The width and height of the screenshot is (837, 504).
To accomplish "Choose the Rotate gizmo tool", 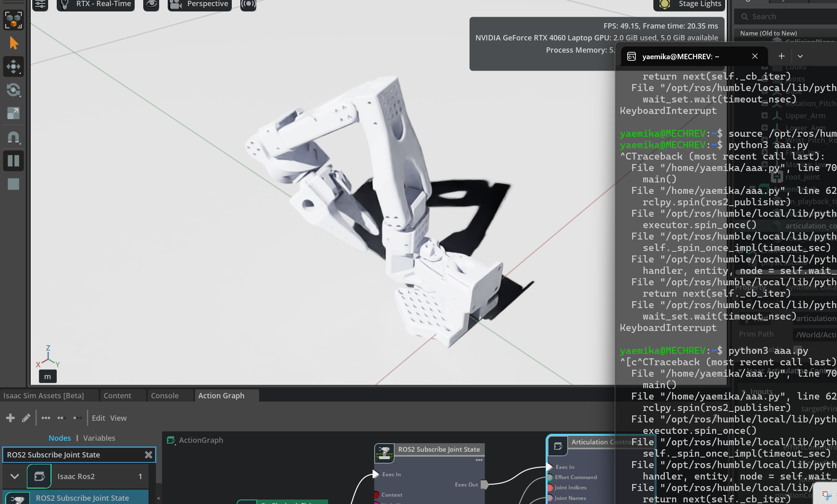I will 13,90.
